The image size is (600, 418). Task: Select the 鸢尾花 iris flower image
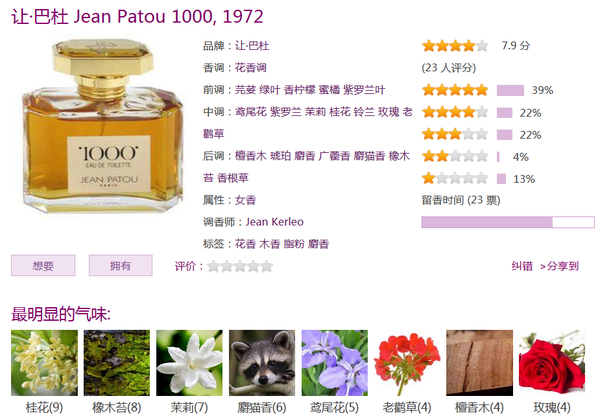click(x=335, y=362)
